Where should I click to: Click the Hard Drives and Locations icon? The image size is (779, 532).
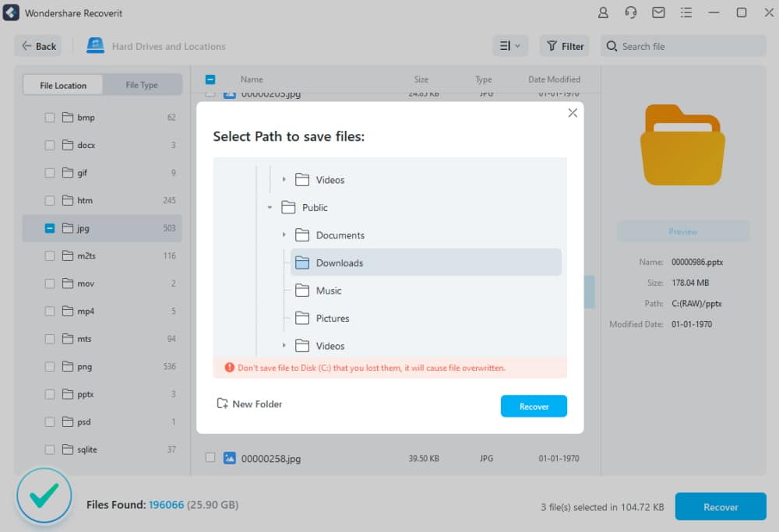pyautogui.click(x=96, y=46)
